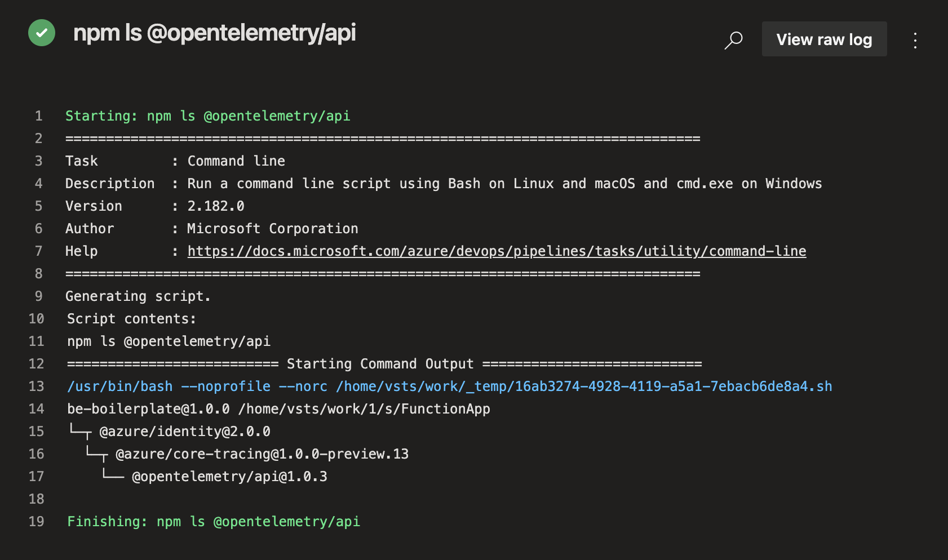Click line number 13
Screen dimensions: 948x560
[x=37, y=386]
